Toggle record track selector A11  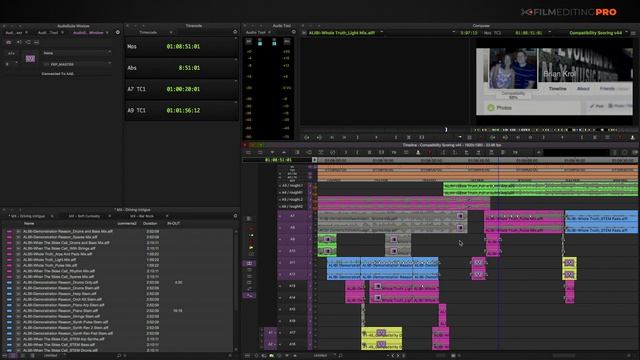293,262
